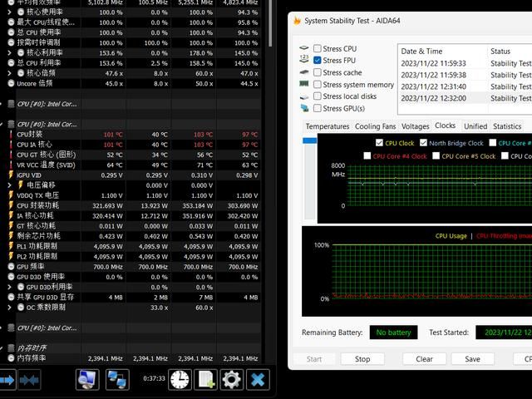
Task: Click the chip icon beside 内存时序 group
Action: click(11, 348)
